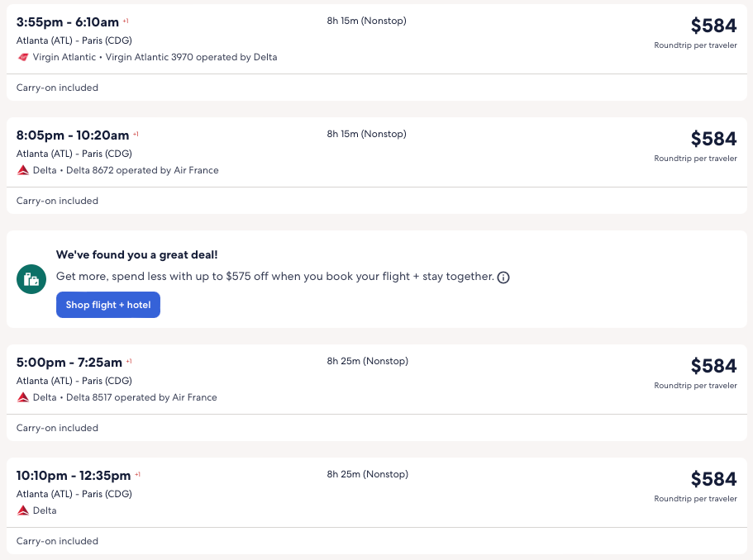753x560 pixels.
Task: Click the Delta logo on flight 8517
Action: coord(23,398)
